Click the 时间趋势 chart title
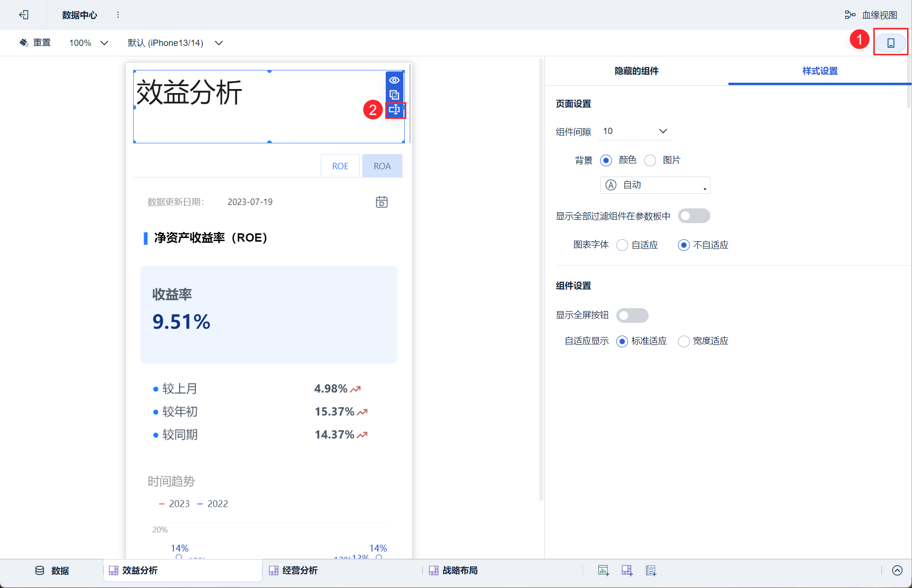This screenshot has width=912, height=588. point(171,481)
